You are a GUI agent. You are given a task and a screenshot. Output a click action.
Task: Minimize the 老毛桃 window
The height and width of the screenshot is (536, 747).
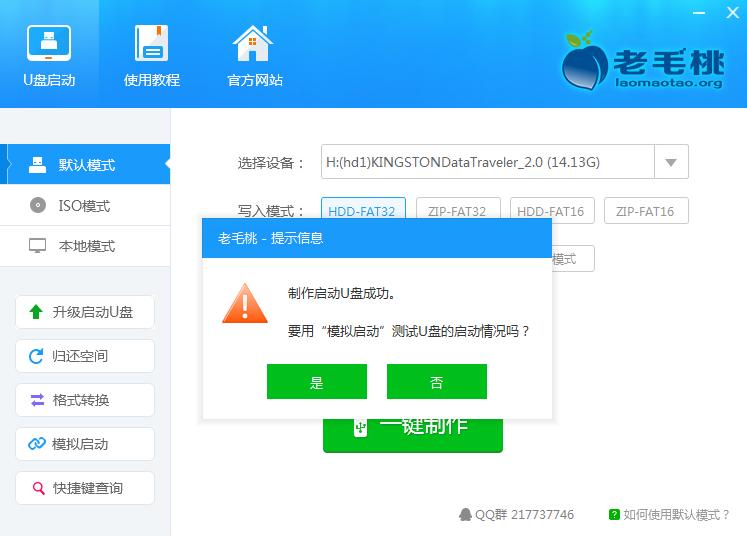click(x=699, y=13)
